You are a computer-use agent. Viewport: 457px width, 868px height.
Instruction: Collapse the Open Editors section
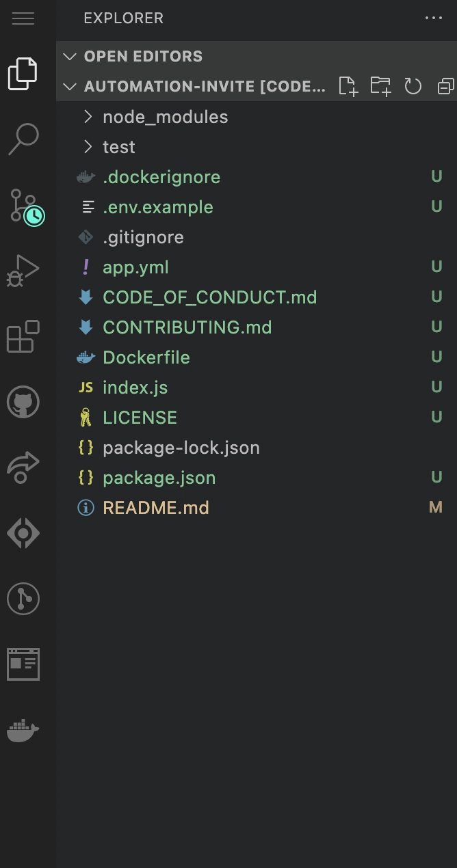pos(69,56)
